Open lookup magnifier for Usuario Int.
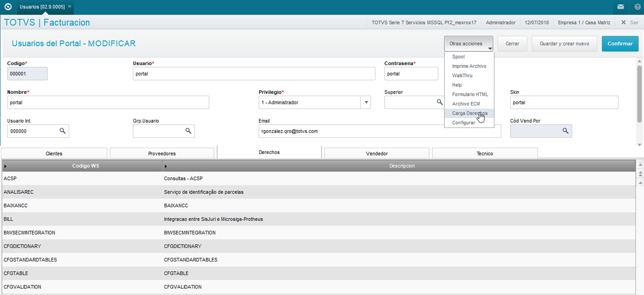644x295 pixels. (62, 131)
